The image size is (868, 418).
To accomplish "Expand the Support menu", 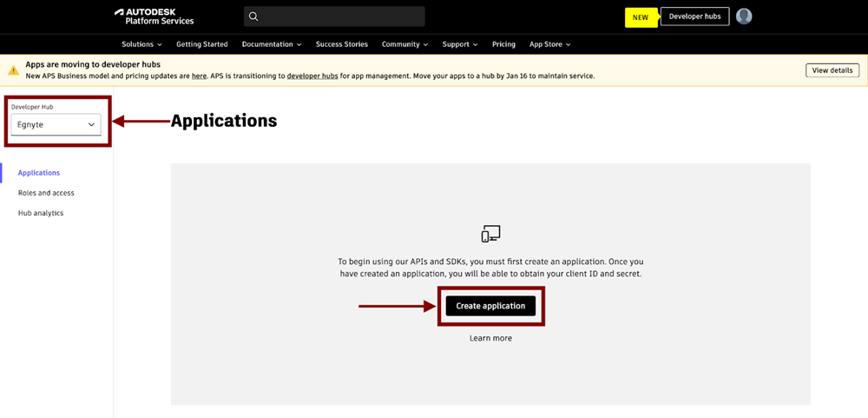I will (x=460, y=44).
